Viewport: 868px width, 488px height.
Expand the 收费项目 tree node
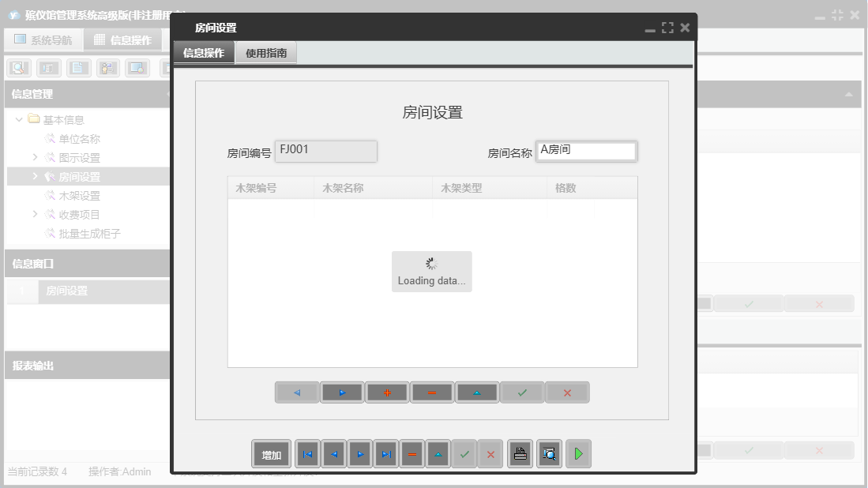tap(35, 214)
